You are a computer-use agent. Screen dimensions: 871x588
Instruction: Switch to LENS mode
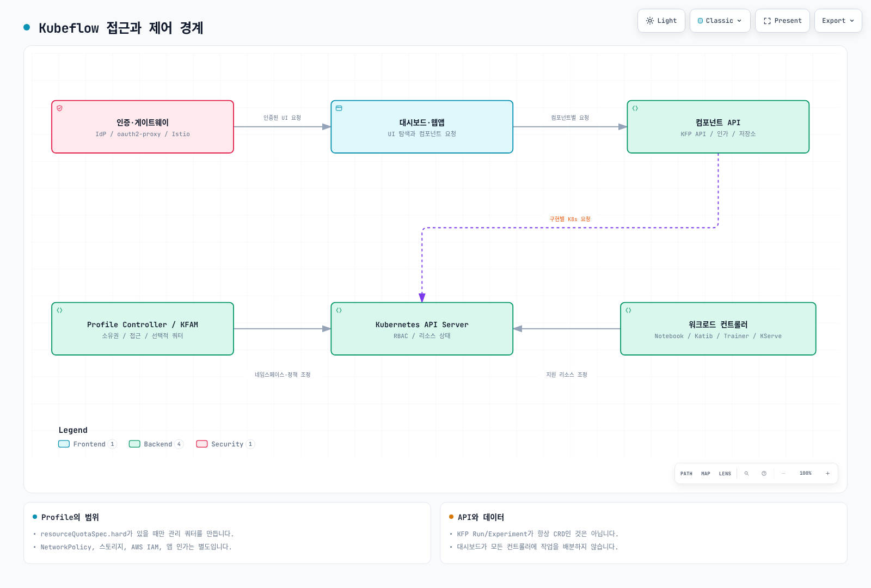coord(725,474)
